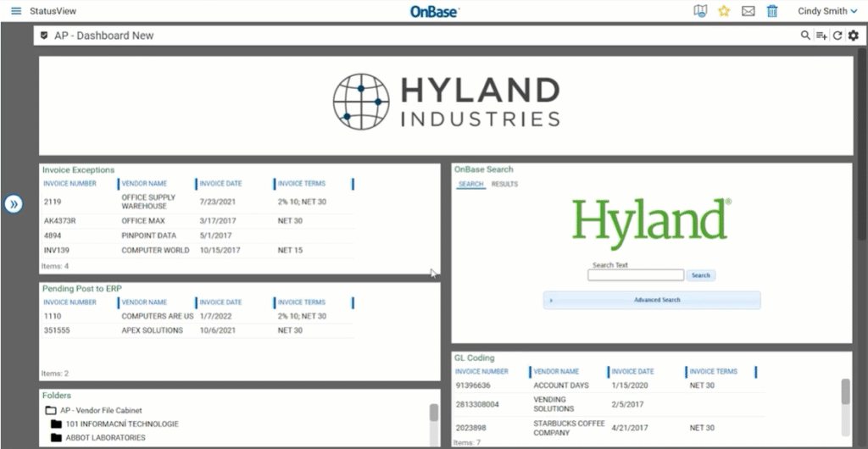Expand the left sidebar with double-arrow button

(x=13, y=204)
